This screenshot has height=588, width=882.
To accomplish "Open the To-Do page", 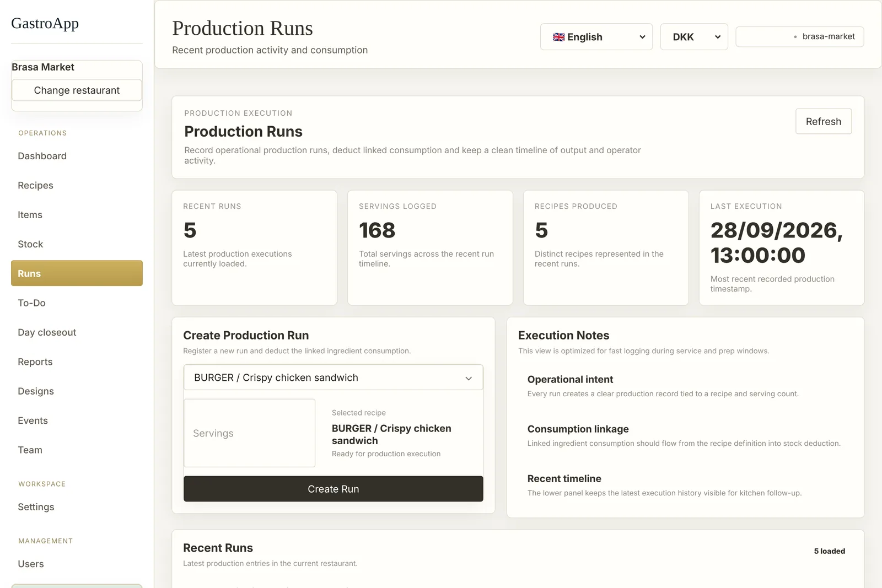I will [x=77, y=303].
